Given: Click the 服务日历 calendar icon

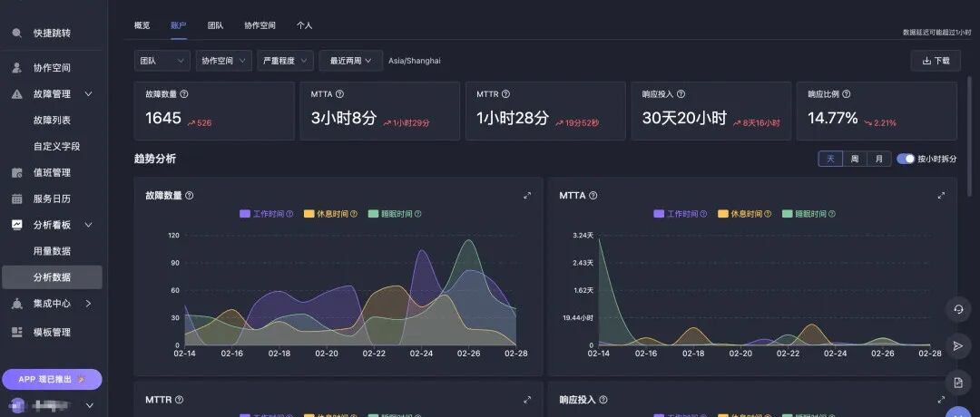Looking at the screenshot, I should 17,199.
